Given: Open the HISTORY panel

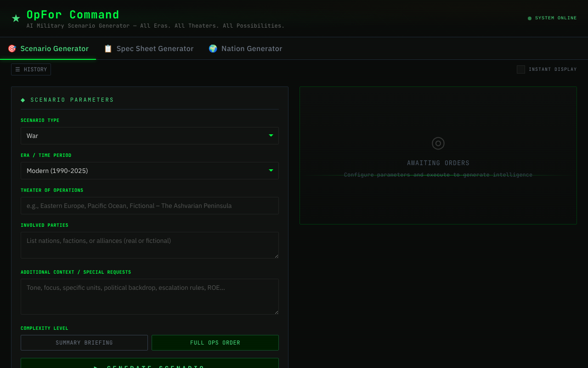Looking at the screenshot, I should point(31,69).
